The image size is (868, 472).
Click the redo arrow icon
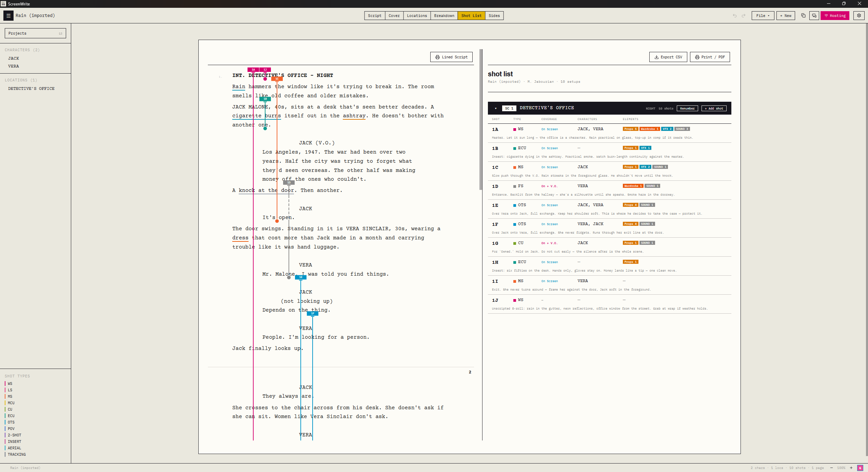click(x=744, y=16)
